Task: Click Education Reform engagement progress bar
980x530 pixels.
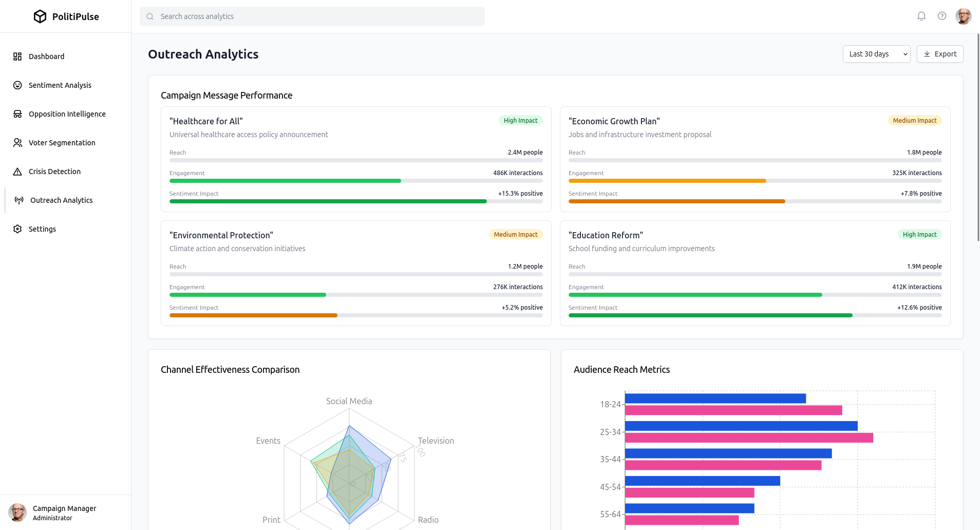Action: [755, 295]
